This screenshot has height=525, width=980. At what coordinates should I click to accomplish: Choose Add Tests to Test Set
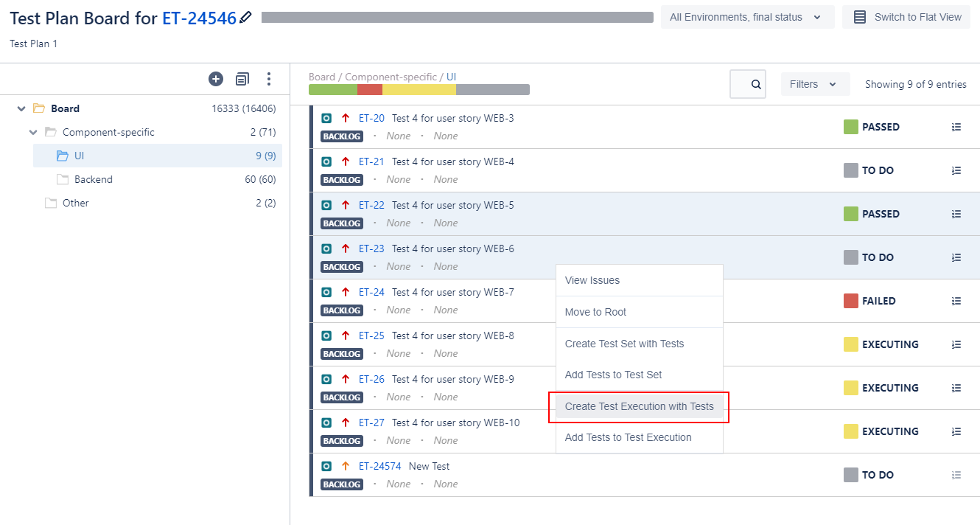click(639, 375)
